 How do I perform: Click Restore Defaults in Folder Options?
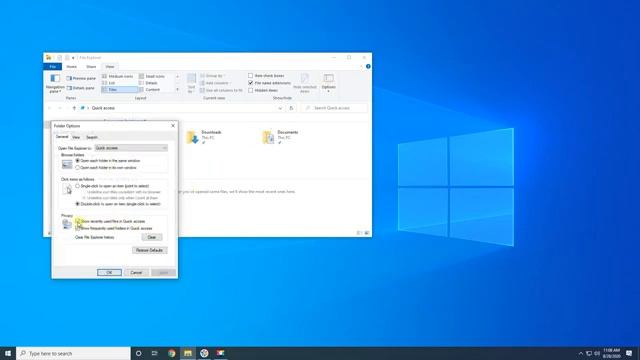pyautogui.click(x=149, y=250)
